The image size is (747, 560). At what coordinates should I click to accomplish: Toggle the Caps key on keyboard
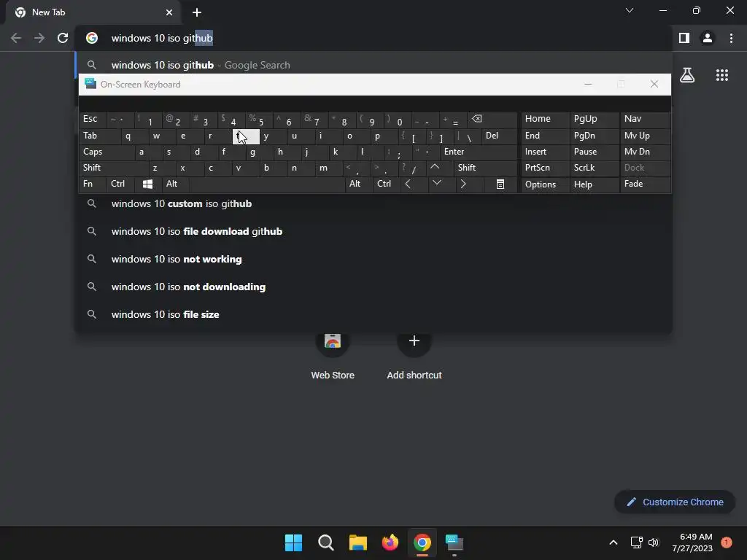coord(107,152)
